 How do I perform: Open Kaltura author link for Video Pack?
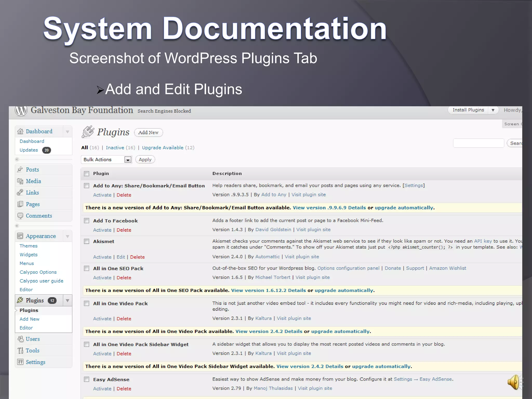pyautogui.click(x=263, y=318)
